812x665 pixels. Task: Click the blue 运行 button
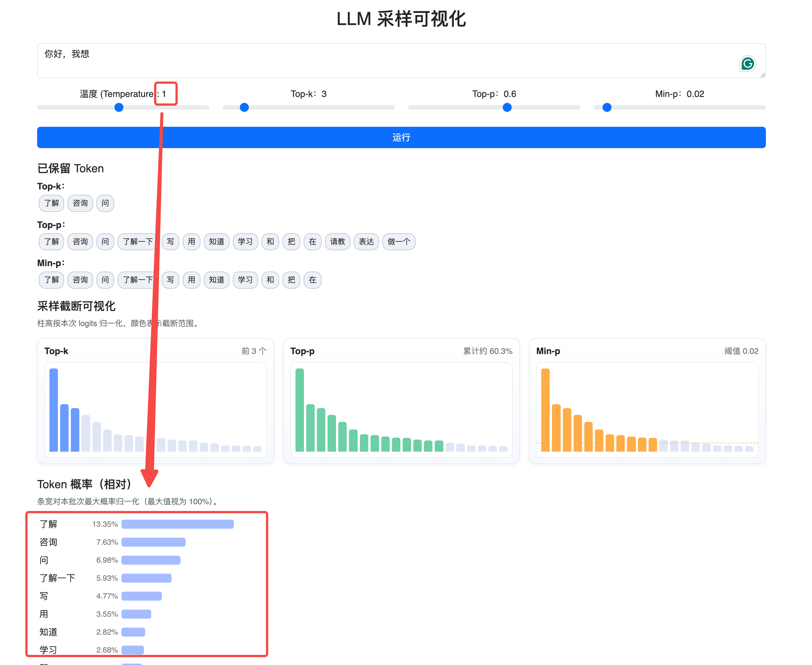(401, 137)
